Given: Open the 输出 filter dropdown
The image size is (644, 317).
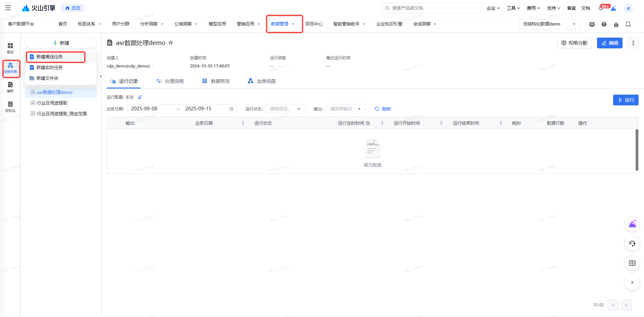Looking at the screenshot, I should click(346, 109).
